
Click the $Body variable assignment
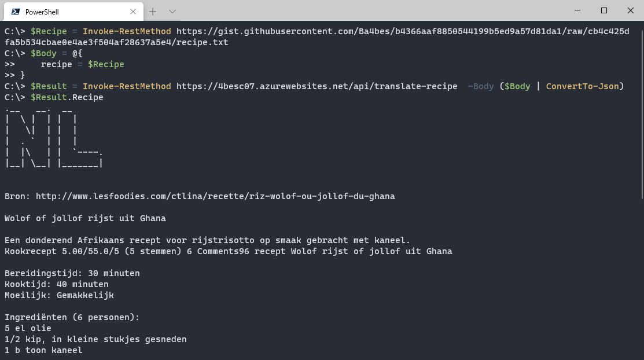coord(43,53)
